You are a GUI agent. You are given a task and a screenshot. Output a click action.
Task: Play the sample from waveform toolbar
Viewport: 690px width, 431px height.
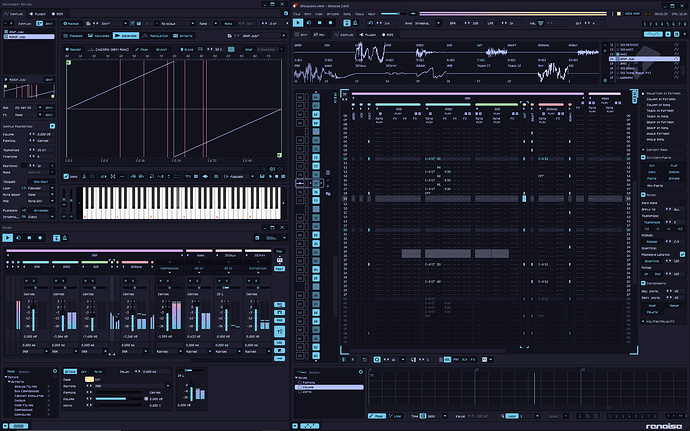pos(271,176)
